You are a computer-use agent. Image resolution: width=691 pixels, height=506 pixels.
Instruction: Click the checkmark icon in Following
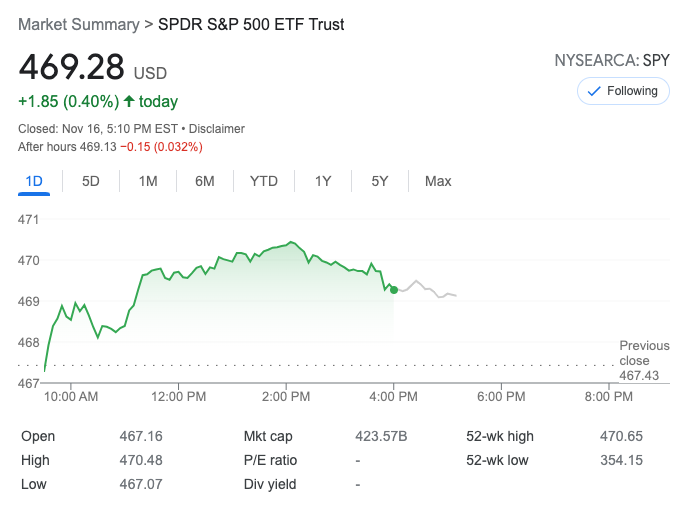tap(593, 91)
